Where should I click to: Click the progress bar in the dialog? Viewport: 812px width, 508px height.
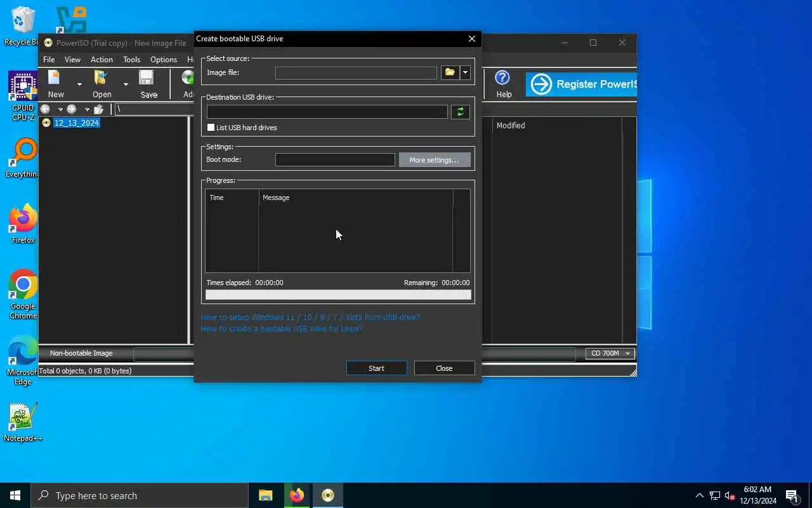[338, 295]
